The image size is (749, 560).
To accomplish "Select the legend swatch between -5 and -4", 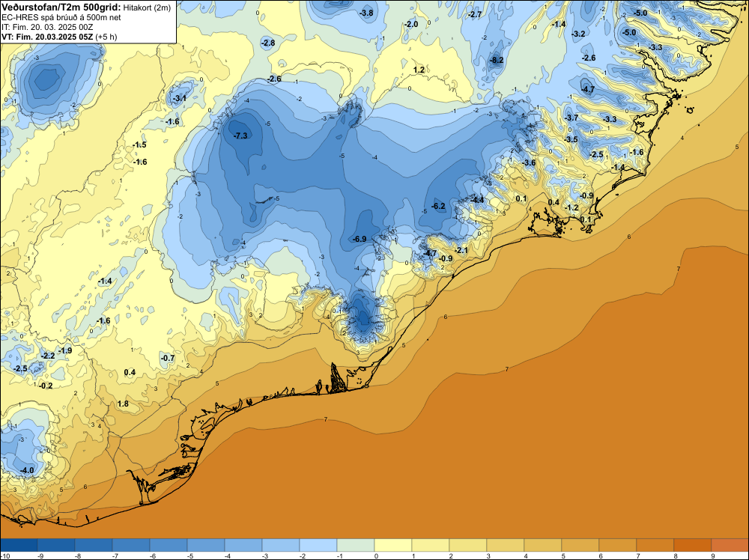I will click(x=206, y=545).
